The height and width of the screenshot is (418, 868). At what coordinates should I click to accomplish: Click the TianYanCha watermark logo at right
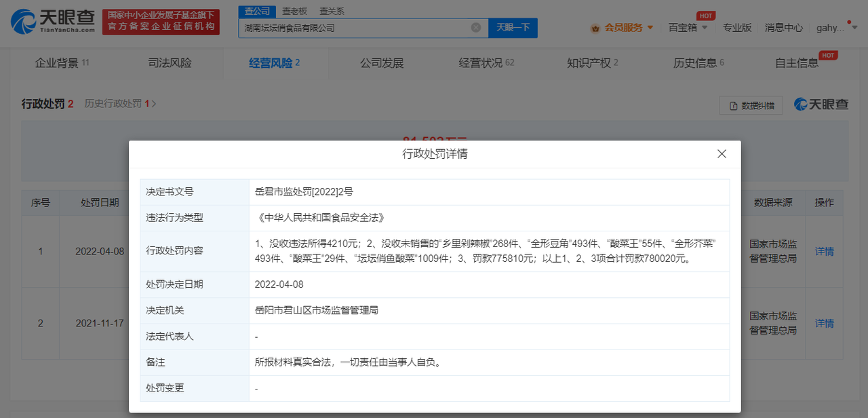pyautogui.click(x=821, y=104)
